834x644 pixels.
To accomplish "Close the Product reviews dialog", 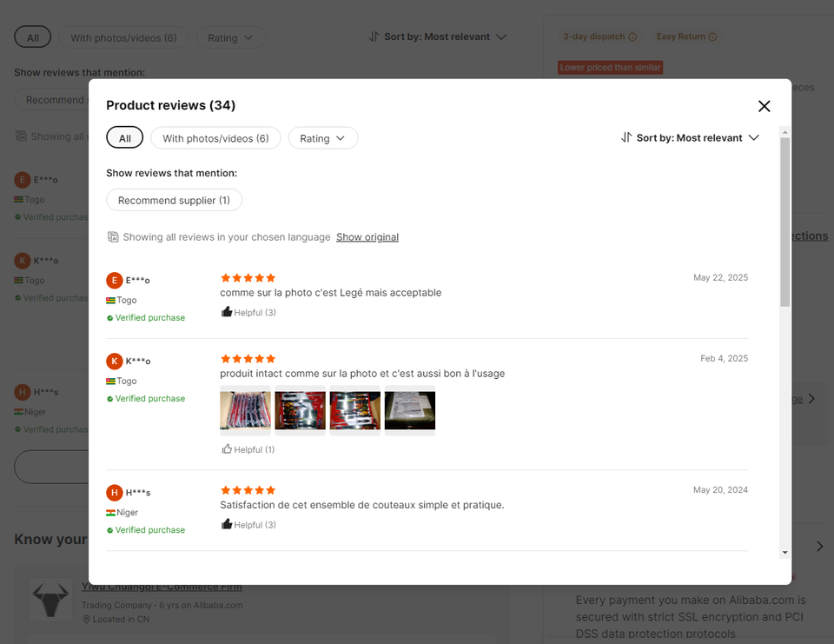I will coord(764,106).
